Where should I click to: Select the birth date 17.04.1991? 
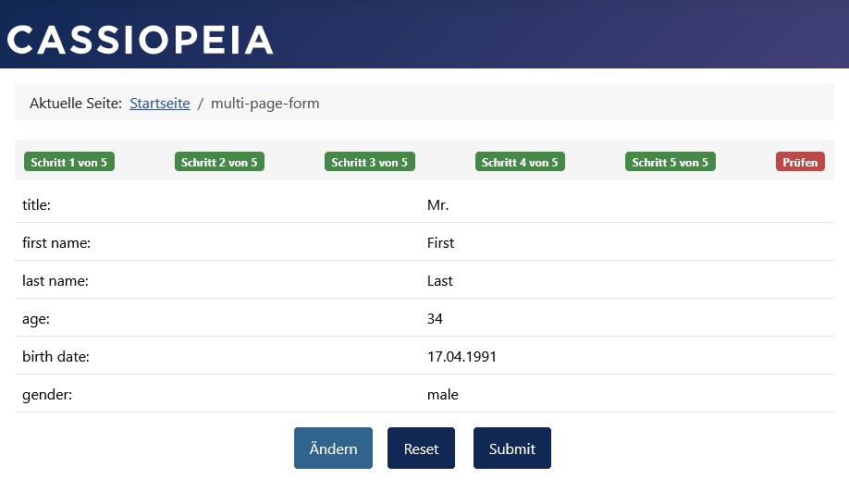461,357
